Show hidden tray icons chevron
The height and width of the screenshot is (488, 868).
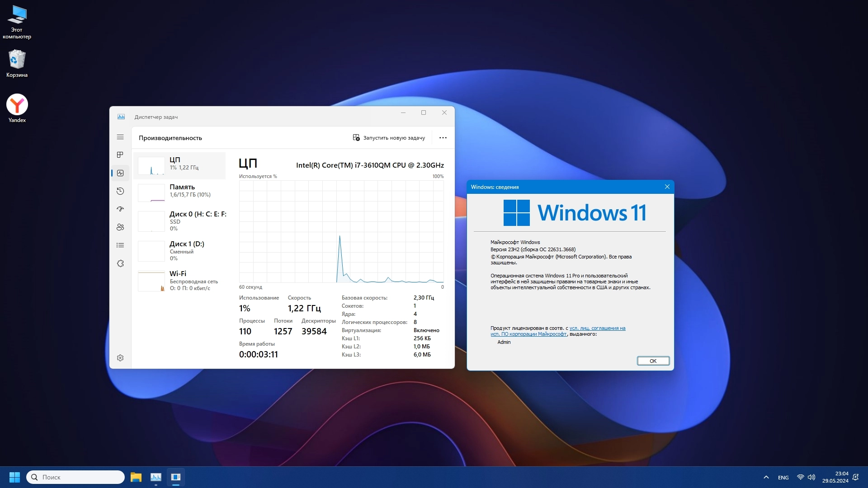point(766,477)
